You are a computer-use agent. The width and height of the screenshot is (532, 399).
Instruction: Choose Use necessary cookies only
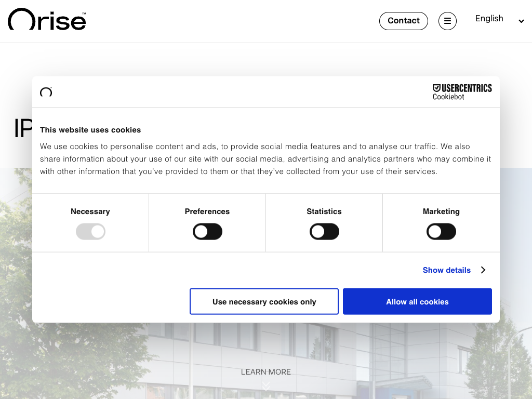(x=264, y=302)
